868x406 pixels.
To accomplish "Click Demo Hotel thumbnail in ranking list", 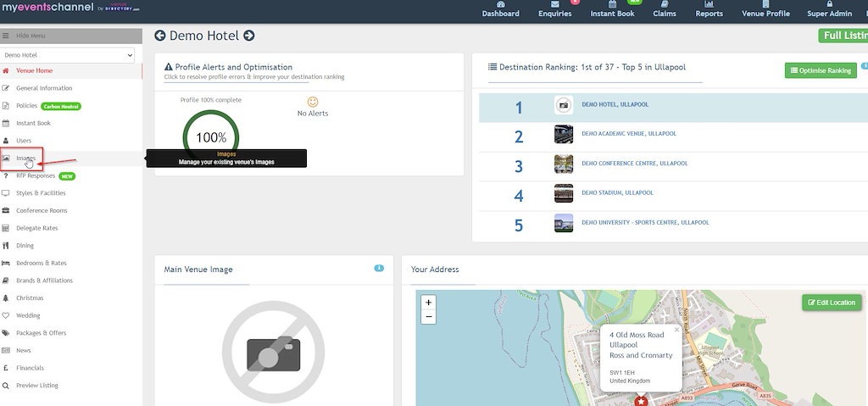I will coord(564,105).
